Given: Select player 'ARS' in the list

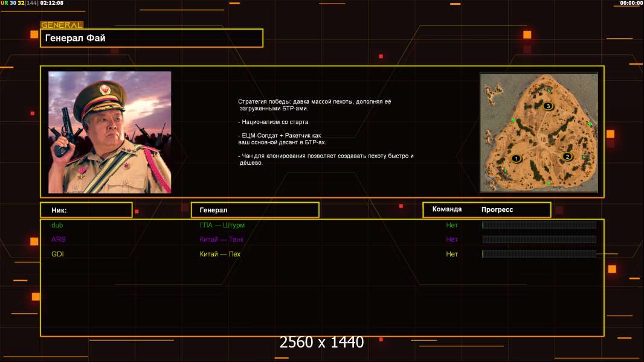Looking at the screenshot, I should [58, 240].
